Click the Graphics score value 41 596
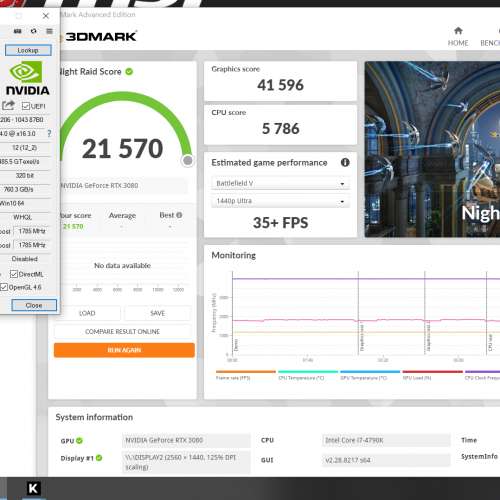Screen dimensions: 500x500 [x=280, y=85]
